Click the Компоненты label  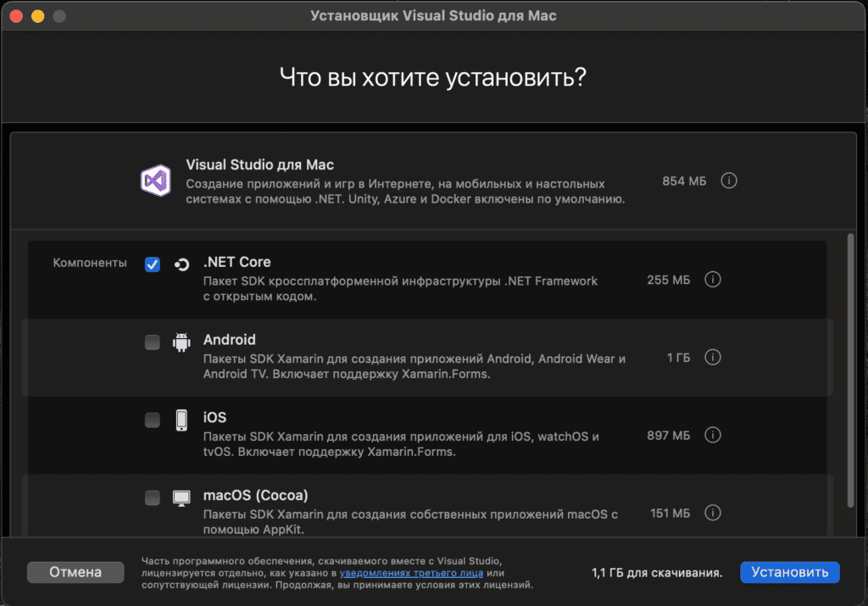coord(90,263)
